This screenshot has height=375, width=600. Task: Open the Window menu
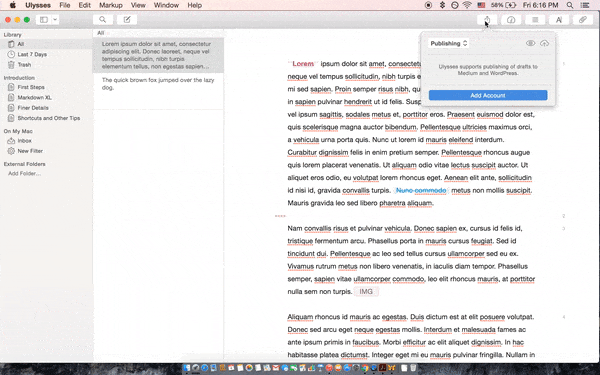pos(166,5)
